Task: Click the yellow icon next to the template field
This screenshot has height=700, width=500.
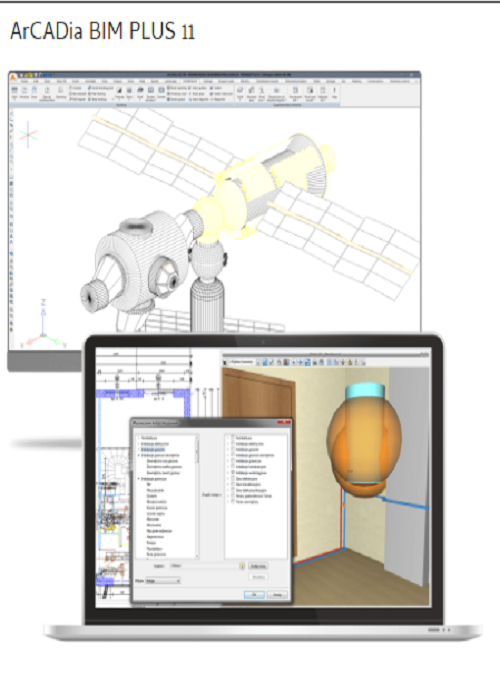Action: 242,566
